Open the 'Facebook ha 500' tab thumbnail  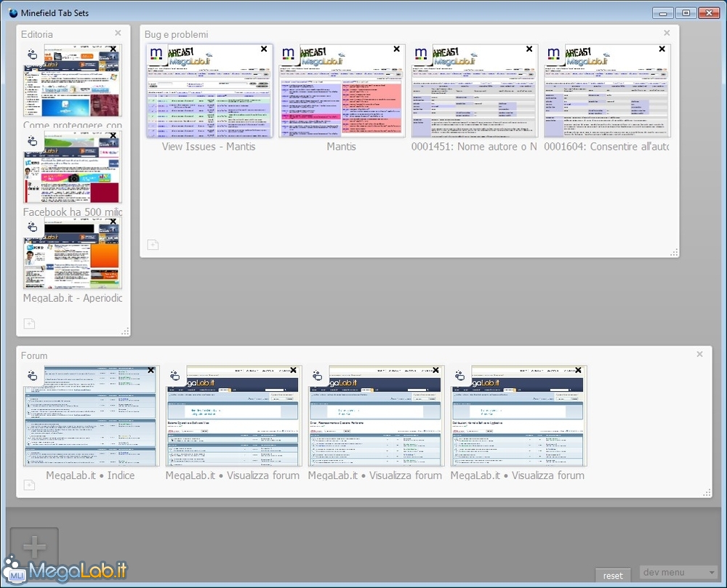pyautogui.click(x=73, y=167)
